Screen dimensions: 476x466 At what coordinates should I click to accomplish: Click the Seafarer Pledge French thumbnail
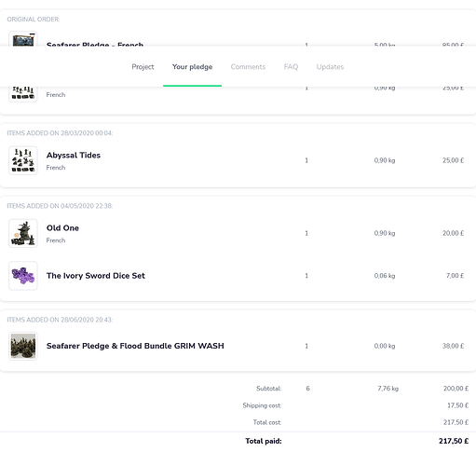pos(23,39)
